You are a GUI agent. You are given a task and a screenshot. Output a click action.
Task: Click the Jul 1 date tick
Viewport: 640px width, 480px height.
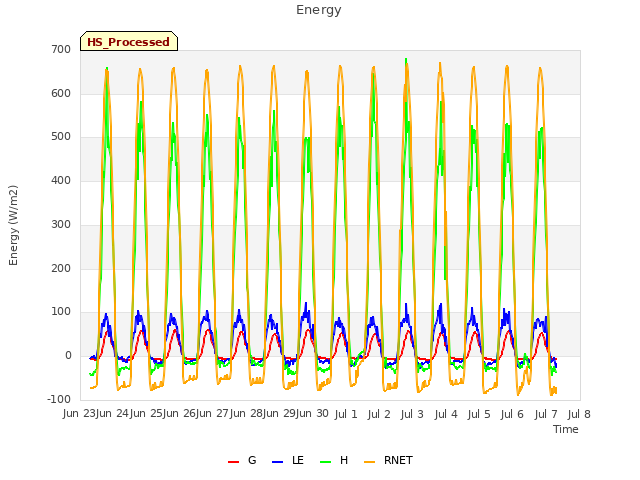(346, 414)
